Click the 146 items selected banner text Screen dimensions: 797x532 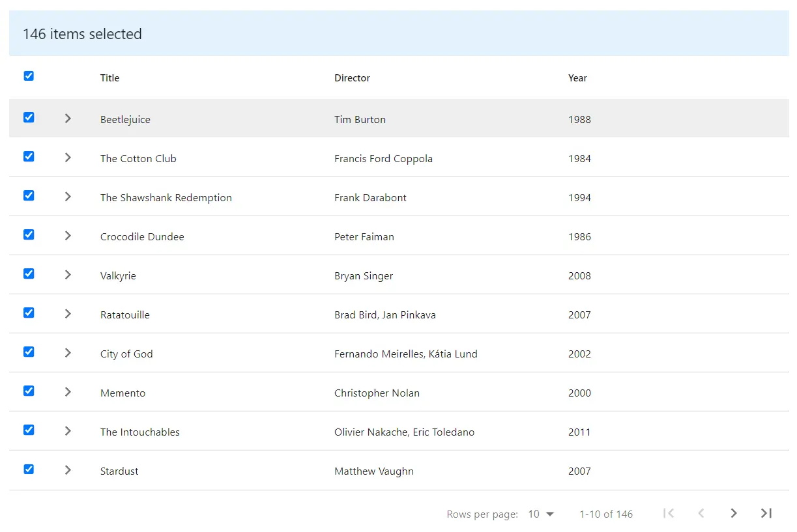point(82,35)
